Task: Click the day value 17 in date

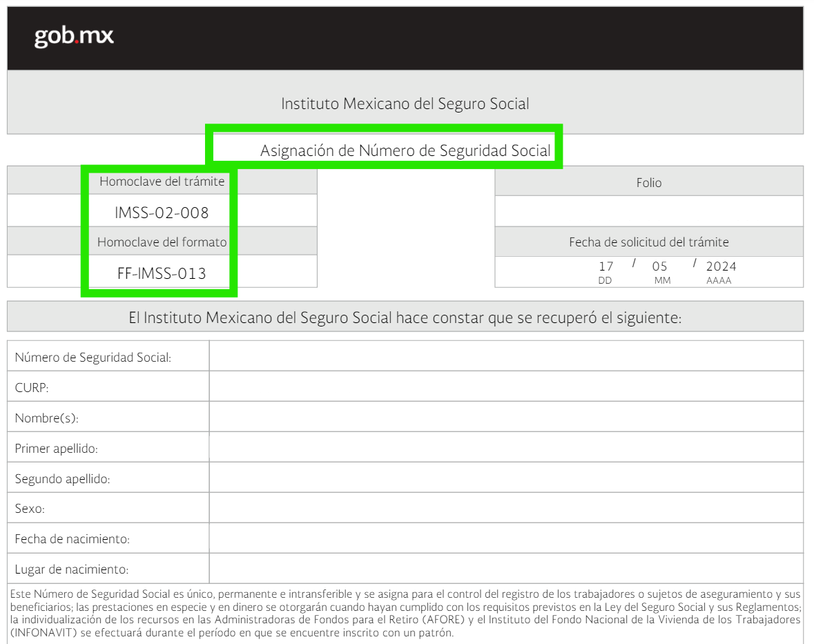Action: point(605,266)
